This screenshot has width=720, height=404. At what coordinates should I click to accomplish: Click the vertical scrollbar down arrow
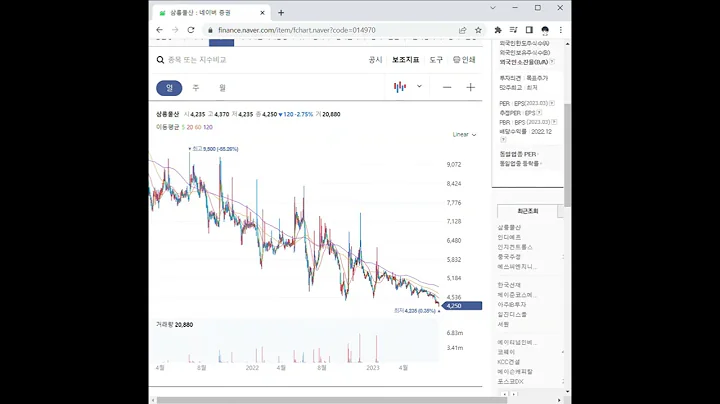click(x=568, y=392)
